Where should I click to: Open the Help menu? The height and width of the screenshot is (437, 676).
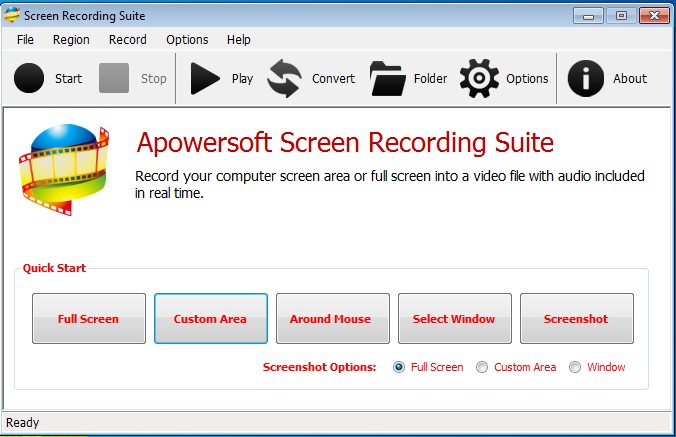[239, 39]
